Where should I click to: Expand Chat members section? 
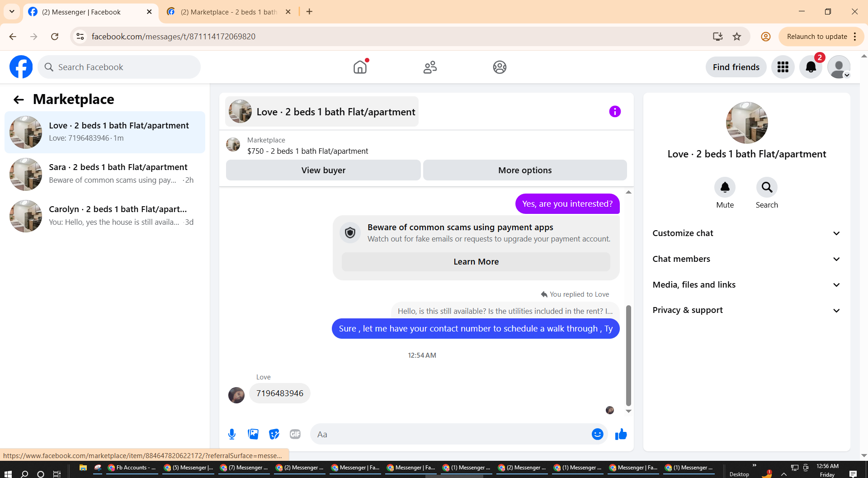[x=747, y=259]
